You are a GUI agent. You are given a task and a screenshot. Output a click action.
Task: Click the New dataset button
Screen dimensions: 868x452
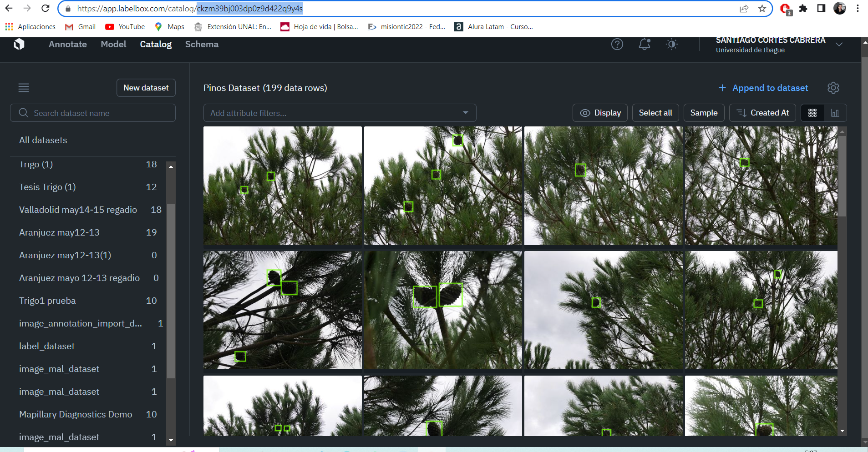pos(146,88)
